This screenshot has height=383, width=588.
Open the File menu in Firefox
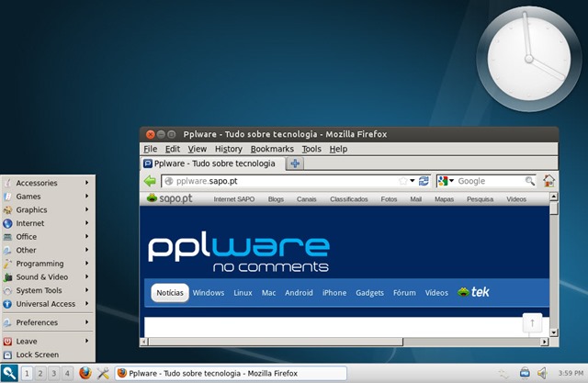pyautogui.click(x=151, y=149)
